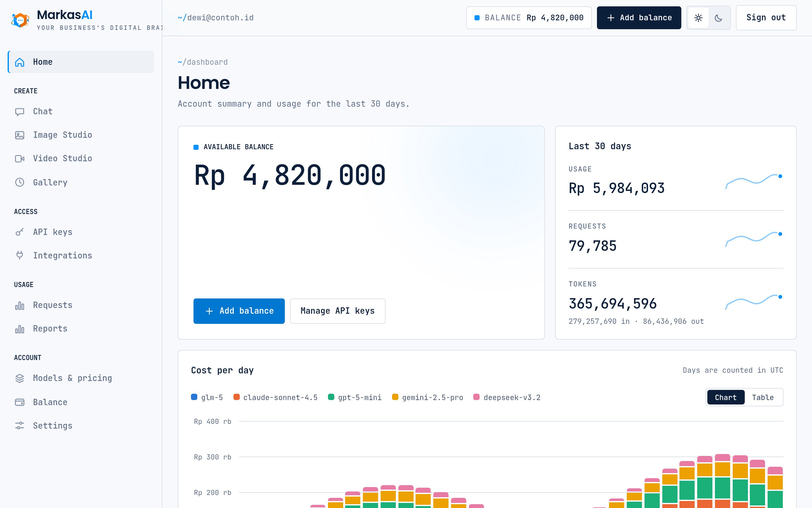812x508 pixels.
Task: View the Requests usage page
Action: (x=81, y=305)
